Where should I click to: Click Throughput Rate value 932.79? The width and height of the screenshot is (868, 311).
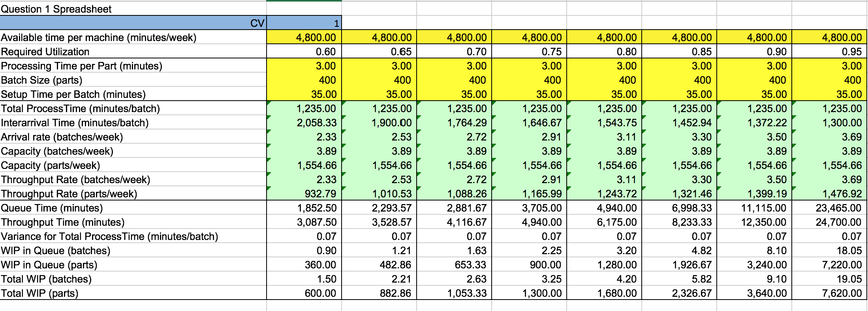coord(320,194)
